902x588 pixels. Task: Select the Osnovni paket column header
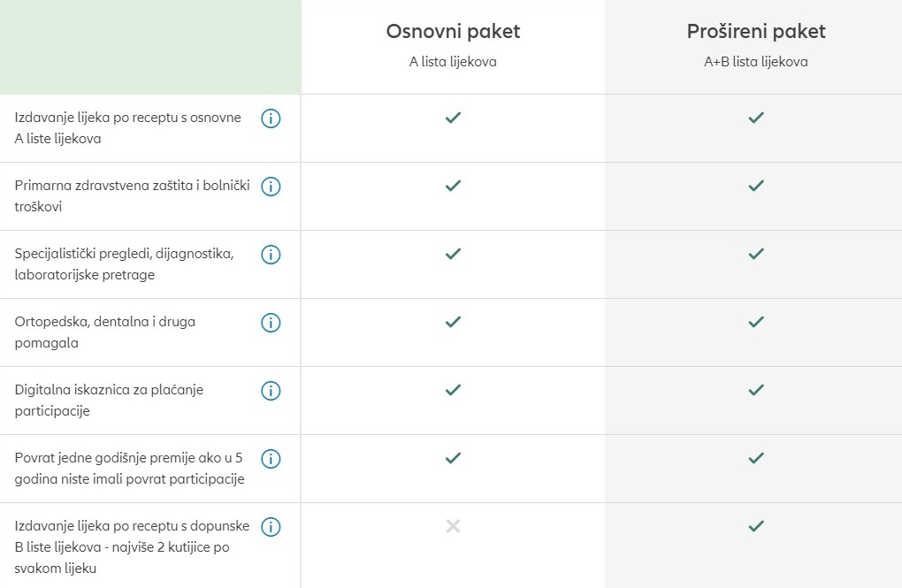453,32
